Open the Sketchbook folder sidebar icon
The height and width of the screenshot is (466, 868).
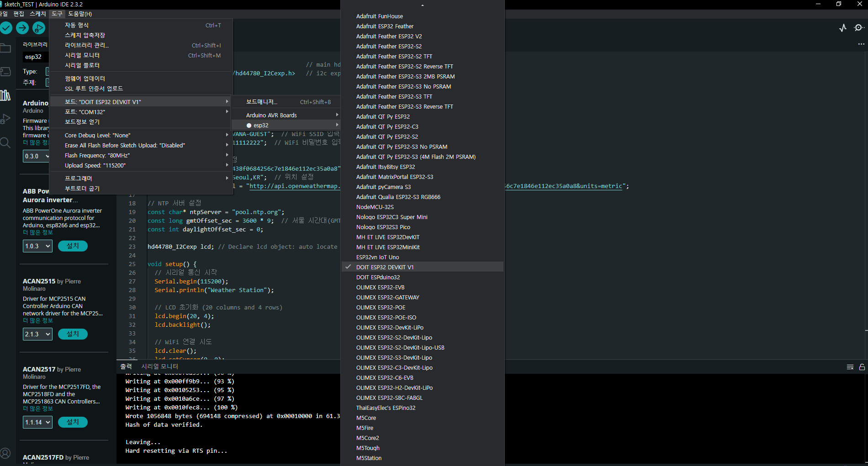[x=5, y=48]
